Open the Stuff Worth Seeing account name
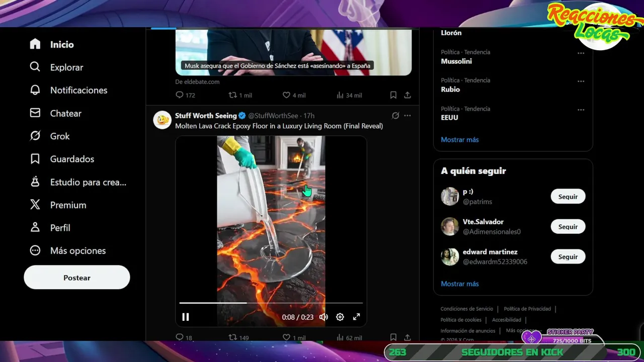Viewport: 644px width, 362px height. click(x=206, y=116)
